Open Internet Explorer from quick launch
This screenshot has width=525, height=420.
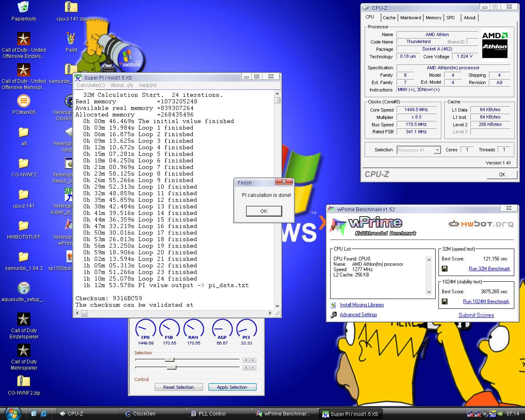[x=43, y=413]
